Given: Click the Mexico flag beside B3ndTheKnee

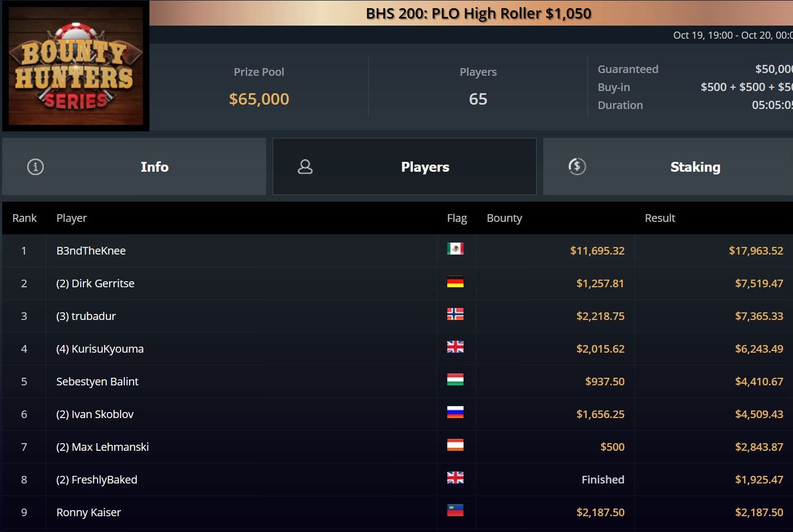Looking at the screenshot, I should coord(455,249).
